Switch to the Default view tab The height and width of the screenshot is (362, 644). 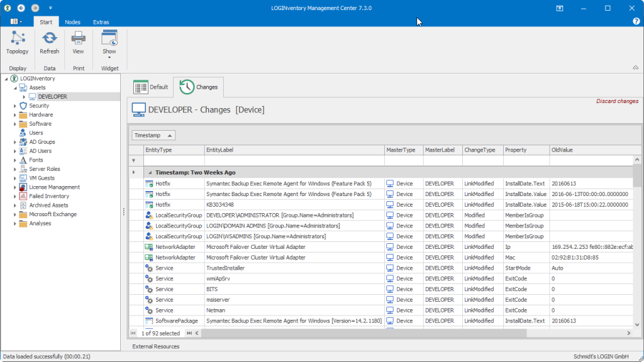[x=151, y=87]
